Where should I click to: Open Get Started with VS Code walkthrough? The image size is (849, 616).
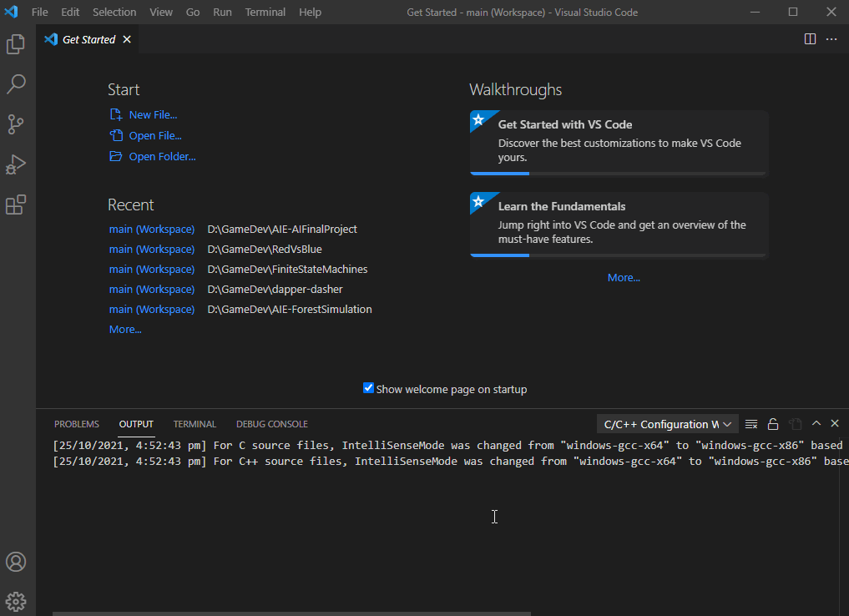pos(619,143)
